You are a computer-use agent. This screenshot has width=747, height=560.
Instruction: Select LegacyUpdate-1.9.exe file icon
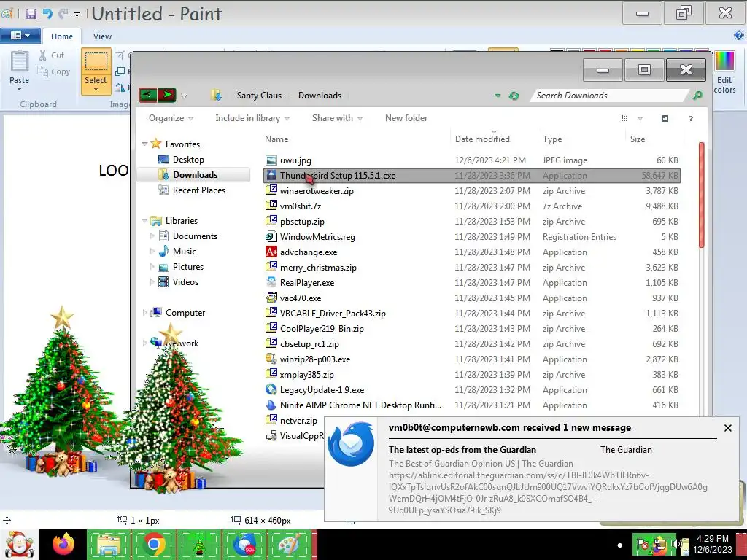coord(271,389)
